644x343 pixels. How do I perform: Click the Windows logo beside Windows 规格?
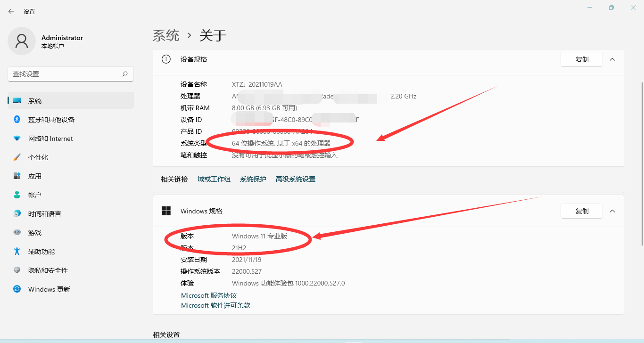coord(166,211)
